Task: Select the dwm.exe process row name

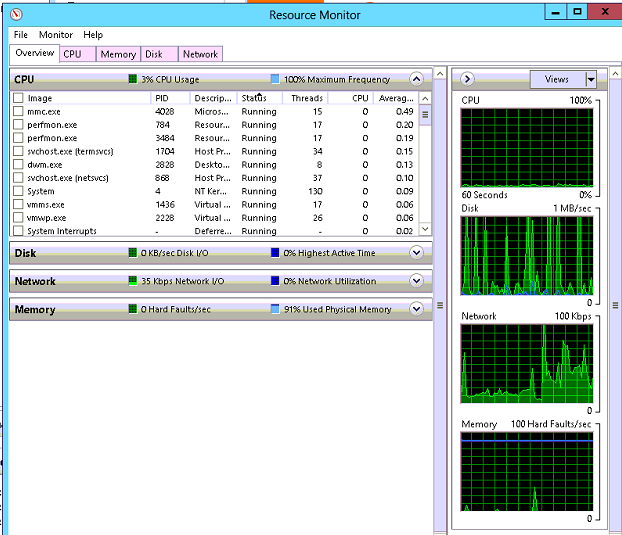Action: point(44,165)
